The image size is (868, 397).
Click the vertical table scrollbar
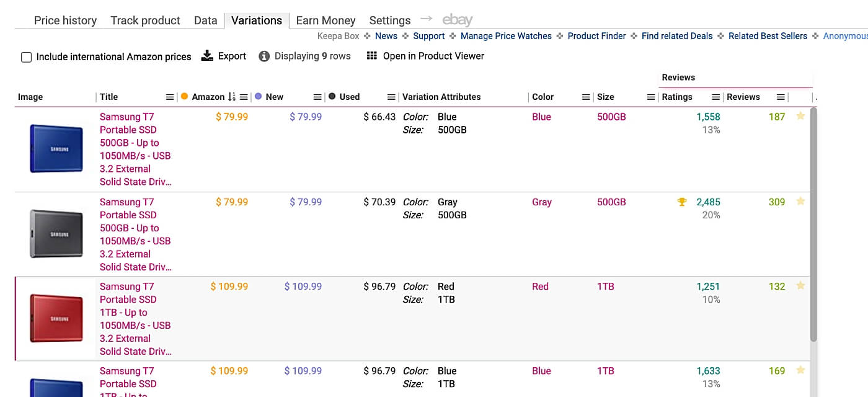coord(813,225)
